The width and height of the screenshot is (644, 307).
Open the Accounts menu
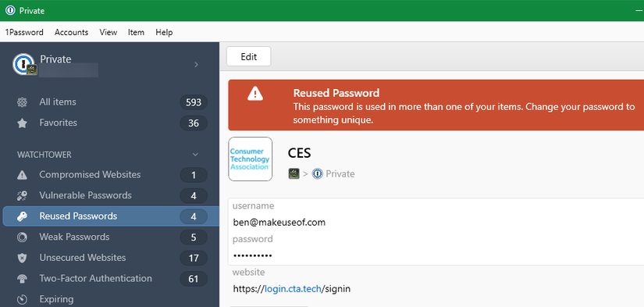[x=72, y=32]
